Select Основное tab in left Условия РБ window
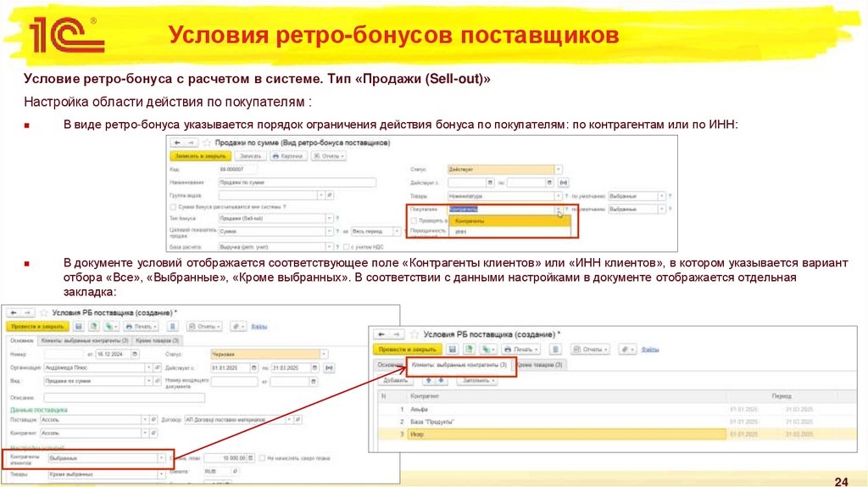Viewport: 868px width, 487px height. (21, 340)
